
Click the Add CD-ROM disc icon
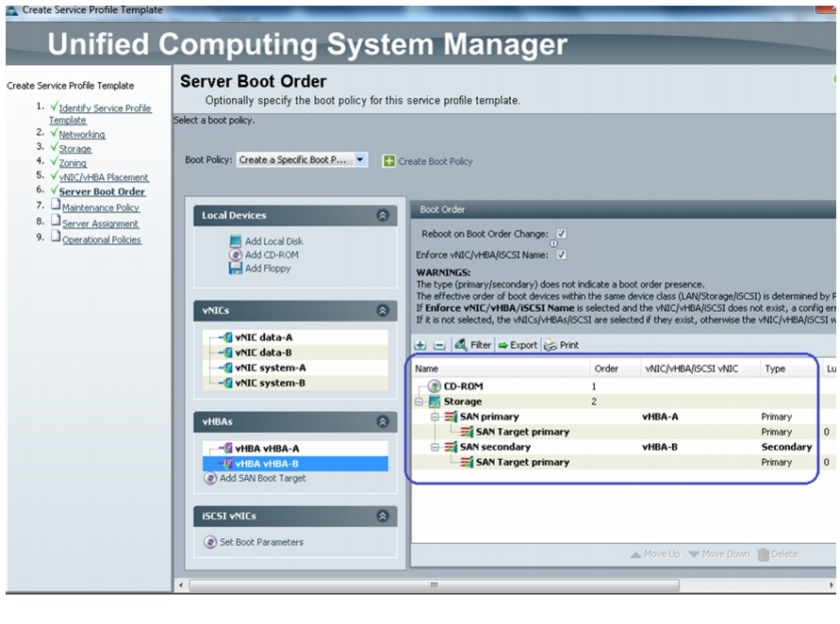(235, 255)
